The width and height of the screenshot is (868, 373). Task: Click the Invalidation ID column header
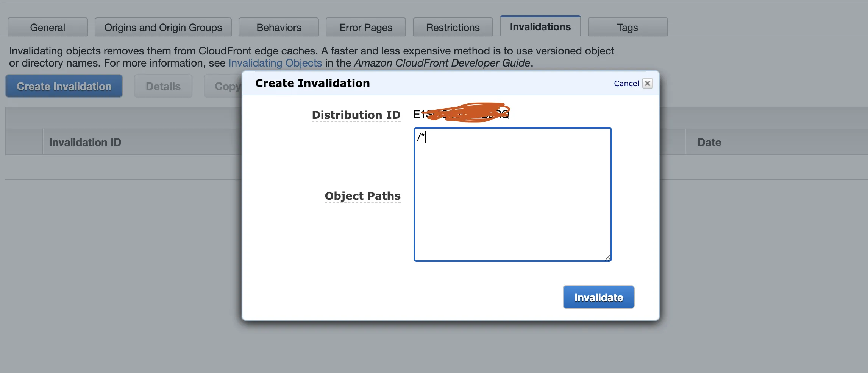point(142,142)
